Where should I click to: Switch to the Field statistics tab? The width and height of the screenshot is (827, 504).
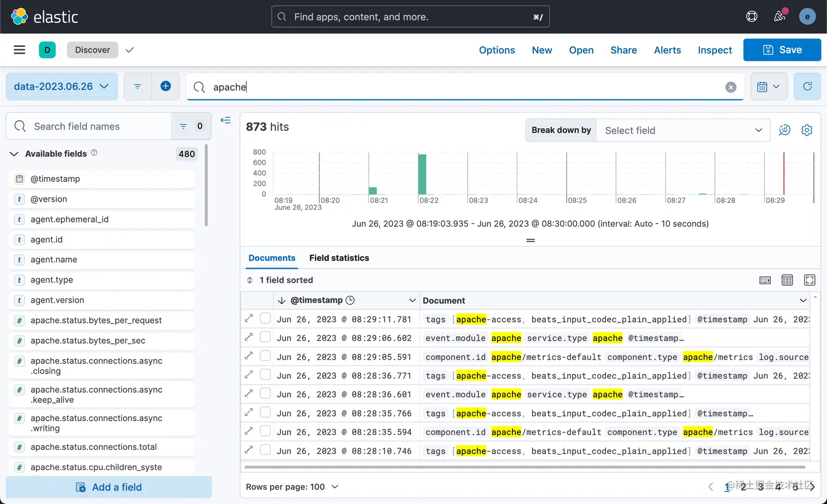(339, 258)
